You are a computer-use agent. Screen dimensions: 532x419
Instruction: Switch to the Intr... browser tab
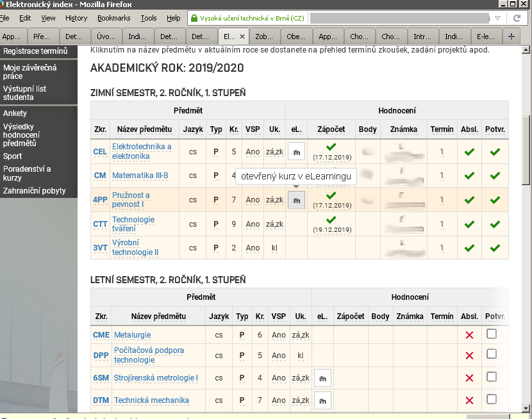(x=423, y=37)
